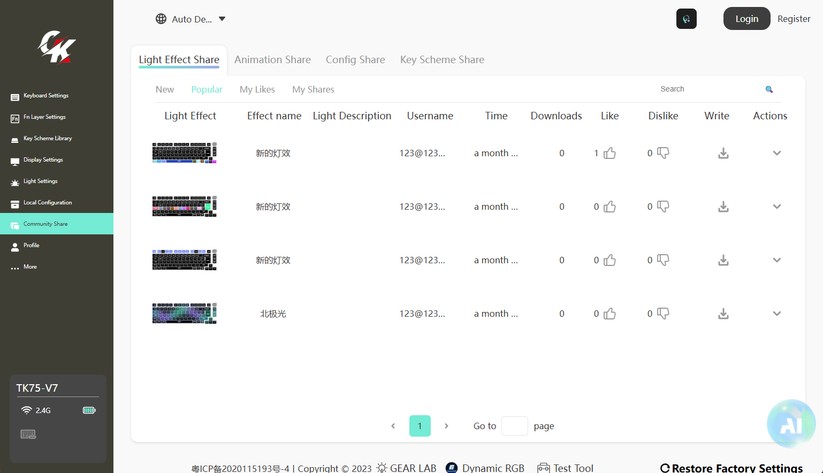
Task: Open third light effect keyboard thumbnail
Action: point(184,260)
